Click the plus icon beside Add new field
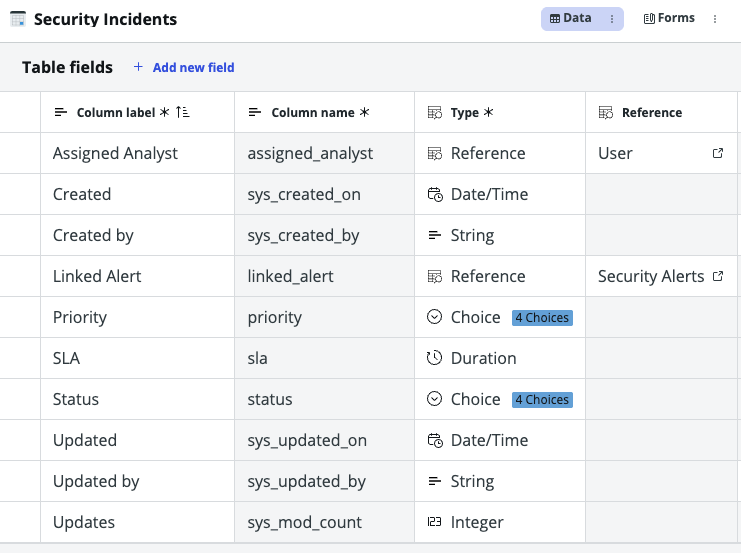This screenshot has height=553, width=741. (138, 67)
